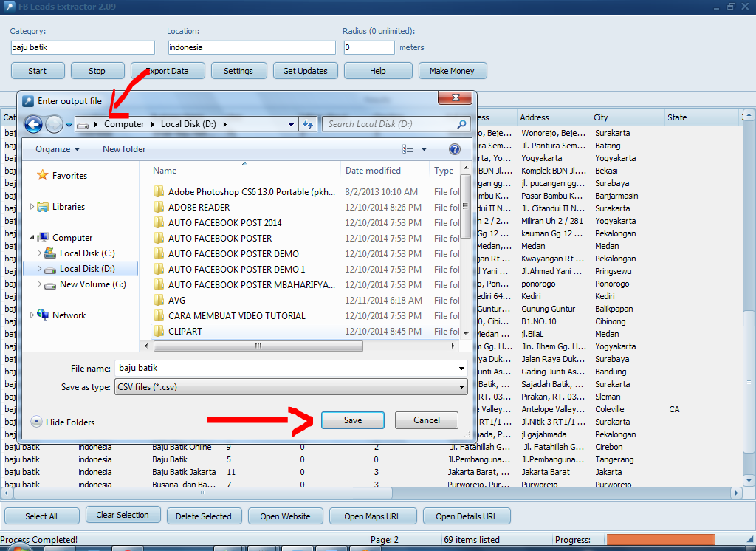756x551 pixels.
Task: Click the Back arrow in save dialog
Action: [x=33, y=125]
